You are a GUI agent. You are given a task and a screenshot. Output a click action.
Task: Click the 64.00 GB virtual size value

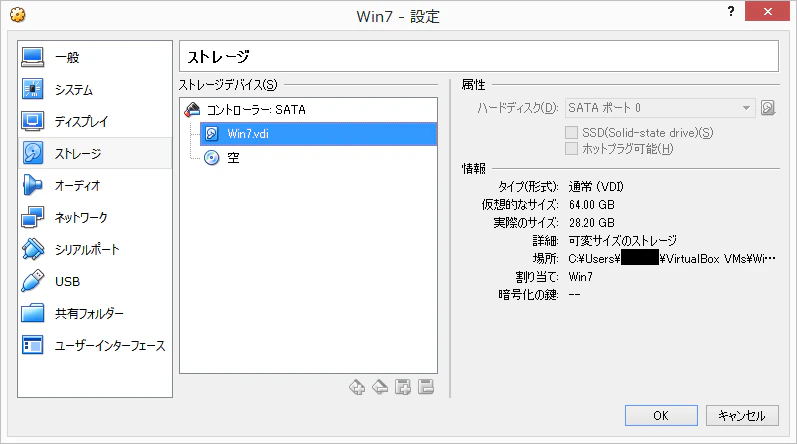pos(592,205)
